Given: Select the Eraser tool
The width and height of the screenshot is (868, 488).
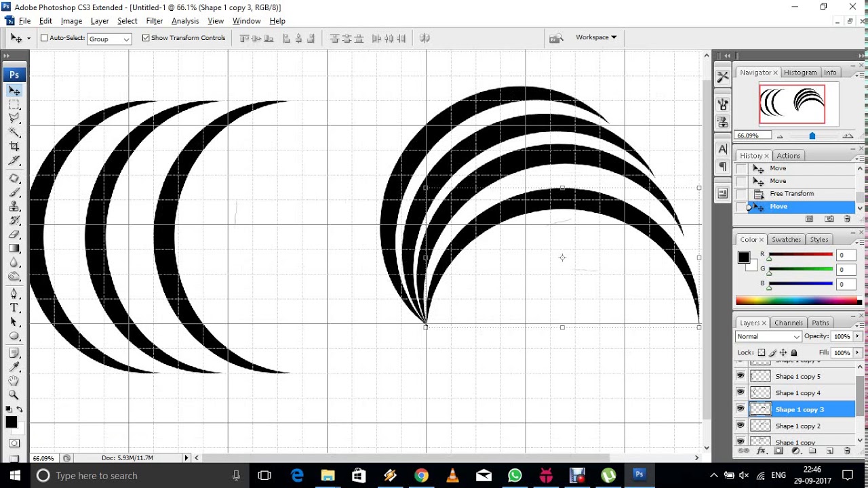Looking at the screenshot, I should coord(14,235).
